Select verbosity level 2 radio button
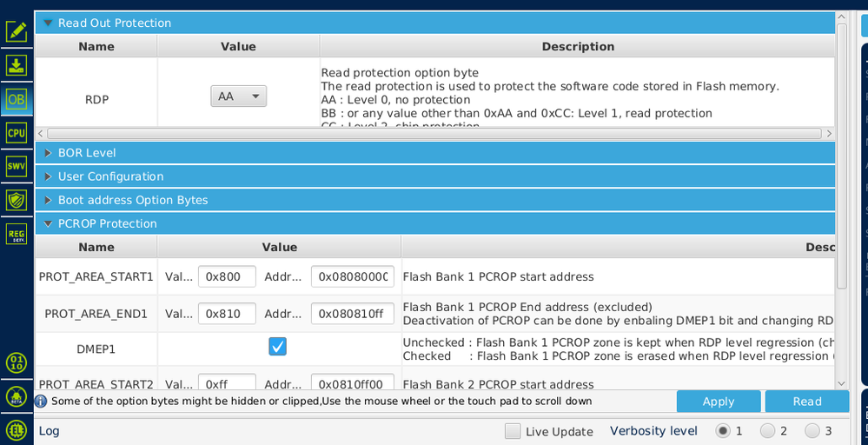868x445 pixels. click(767, 430)
